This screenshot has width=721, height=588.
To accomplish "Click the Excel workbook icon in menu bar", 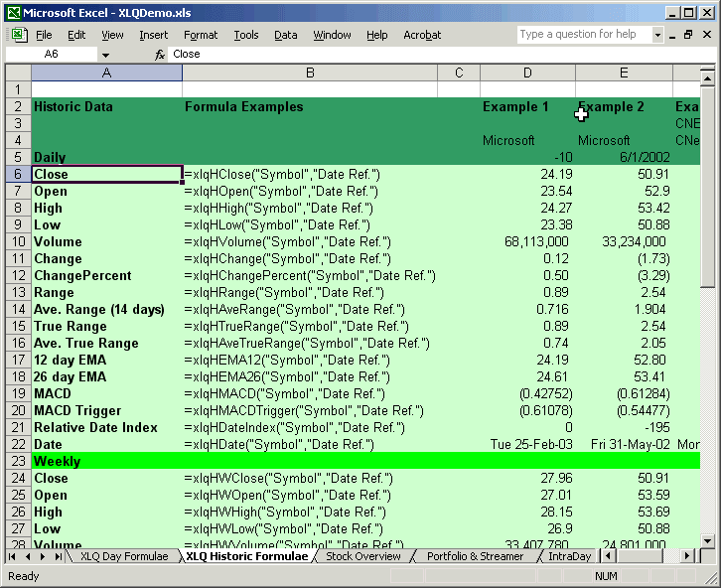I will [x=15, y=35].
